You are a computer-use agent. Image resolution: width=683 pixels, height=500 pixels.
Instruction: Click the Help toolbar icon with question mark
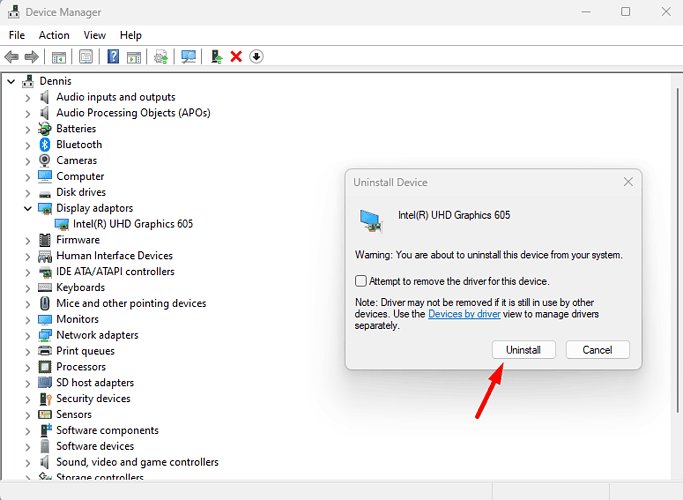coord(113,57)
